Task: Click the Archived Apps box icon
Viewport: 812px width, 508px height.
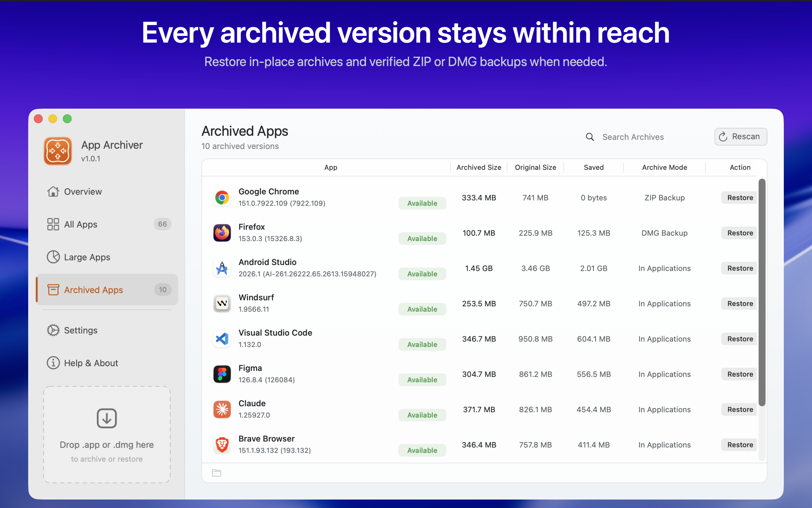Action: 53,290
